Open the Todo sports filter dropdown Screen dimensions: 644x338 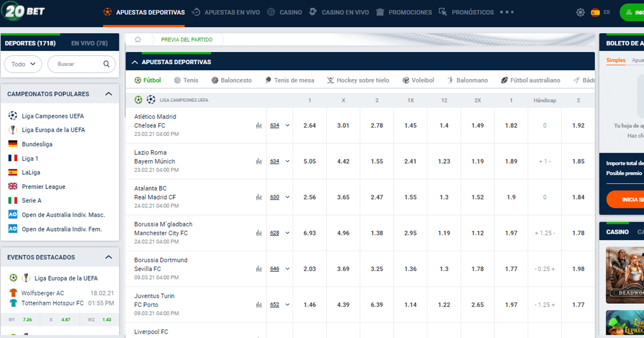[23, 64]
